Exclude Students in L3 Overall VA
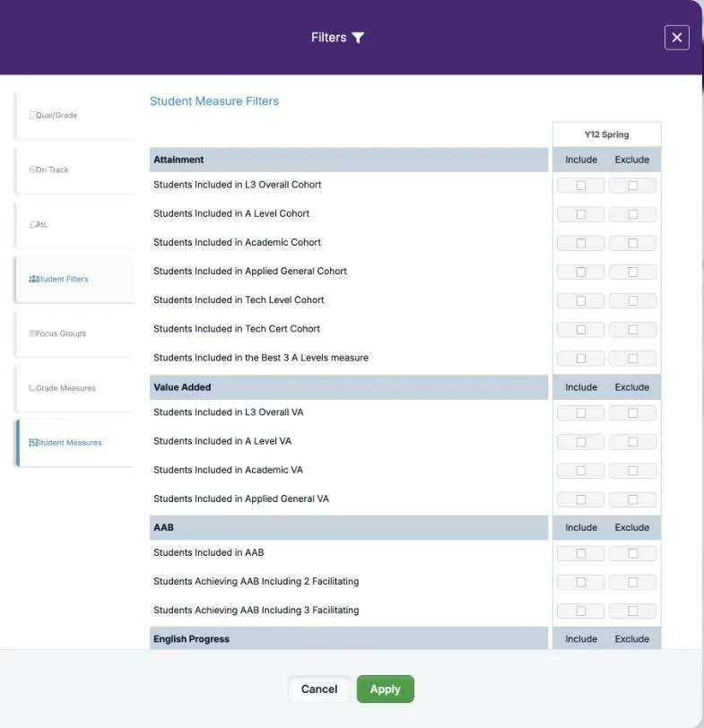Image resolution: width=704 pixels, height=728 pixels. click(632, 412)
